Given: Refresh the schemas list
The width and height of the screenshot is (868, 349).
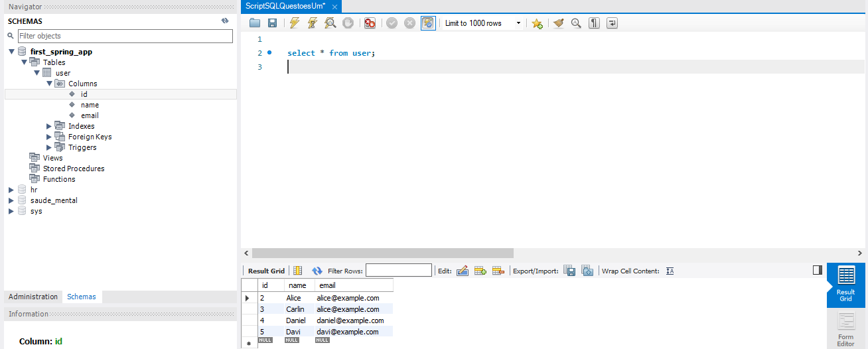Looking at the screenshot, I should tap(225, 21).
